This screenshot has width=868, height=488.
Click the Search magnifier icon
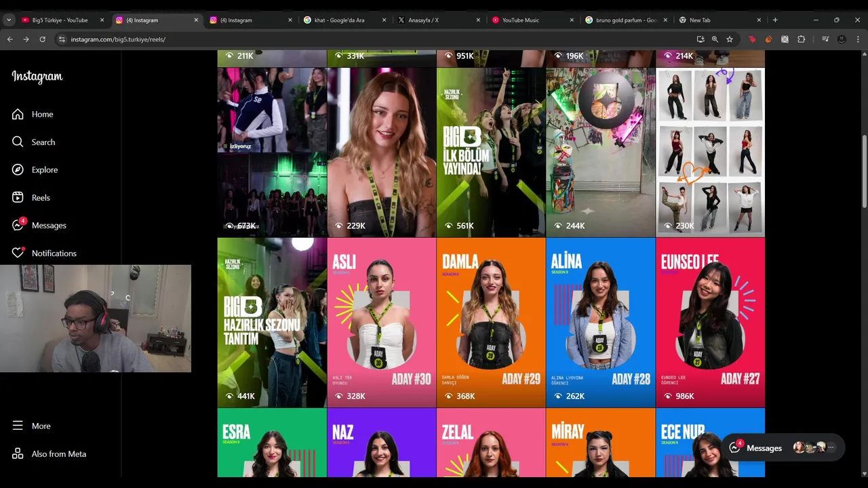(18, 142)
